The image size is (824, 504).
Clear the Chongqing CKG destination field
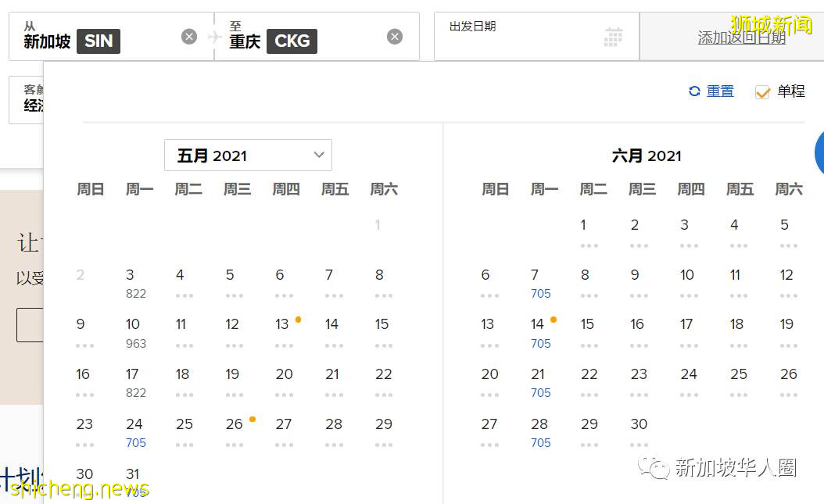click(x=395, y=36)
